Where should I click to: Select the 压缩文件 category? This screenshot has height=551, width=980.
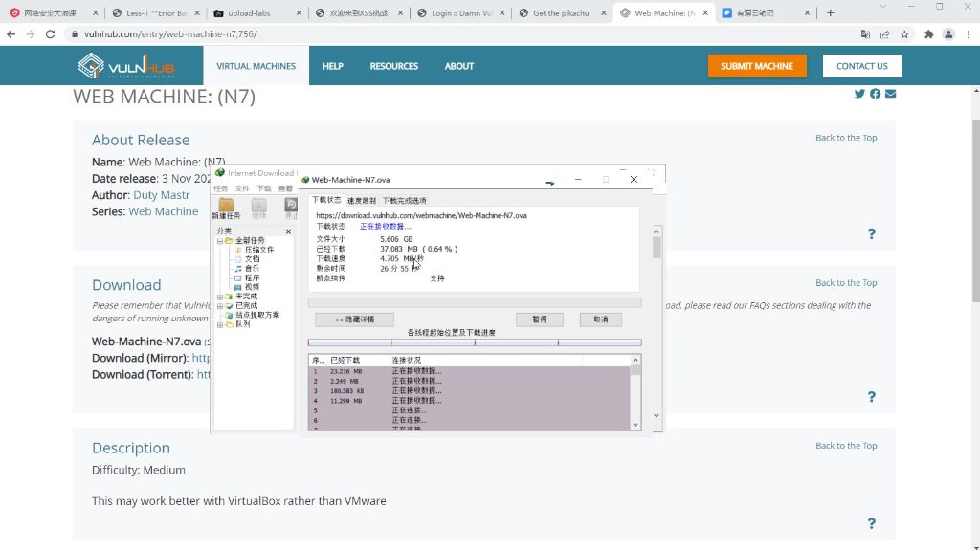[258, 250]
